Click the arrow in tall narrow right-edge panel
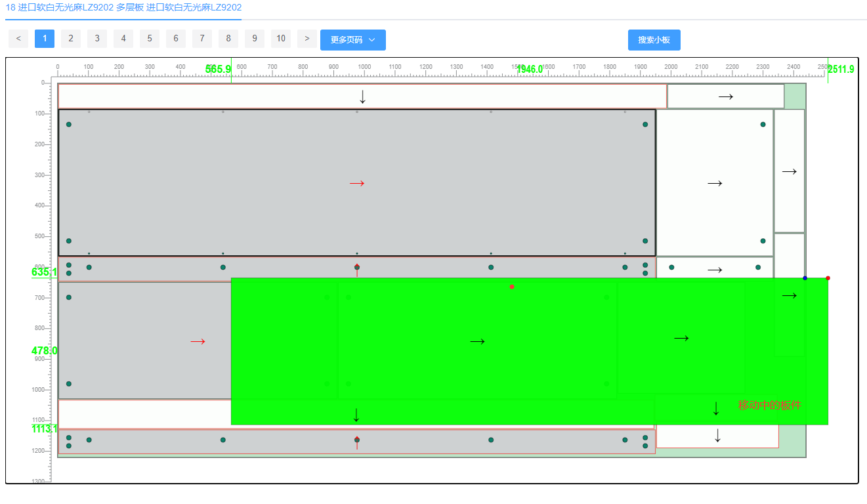867x504 pixels. [x=789, y=171]
